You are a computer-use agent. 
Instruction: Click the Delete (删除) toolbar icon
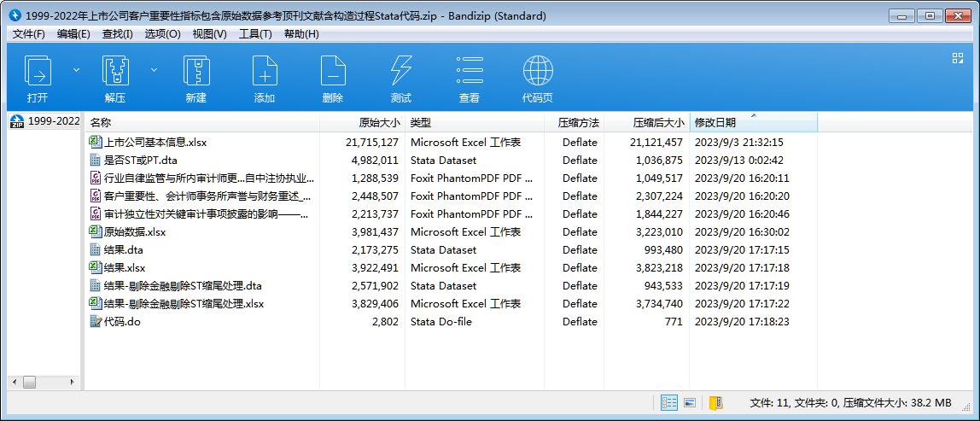(x=333, y=71)
